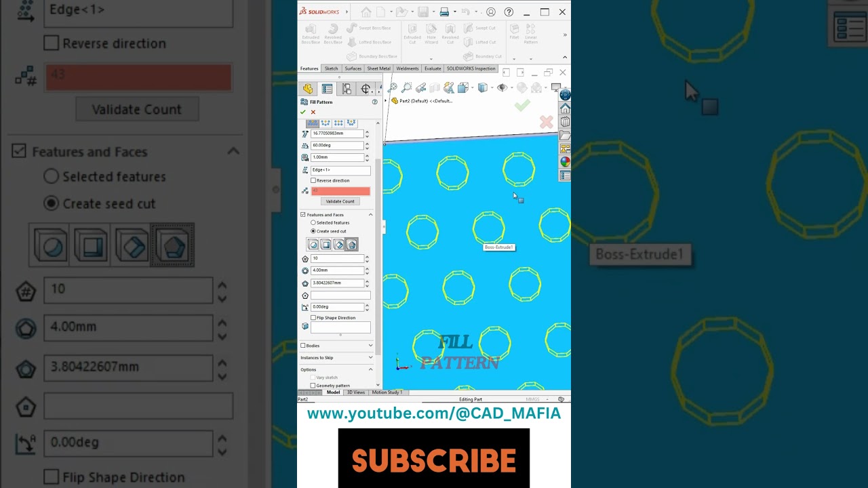This screenshot has height=488, width=868.
Task: Enable the Flip Shape Direction checkbox
Action: [x=313, y=318]
